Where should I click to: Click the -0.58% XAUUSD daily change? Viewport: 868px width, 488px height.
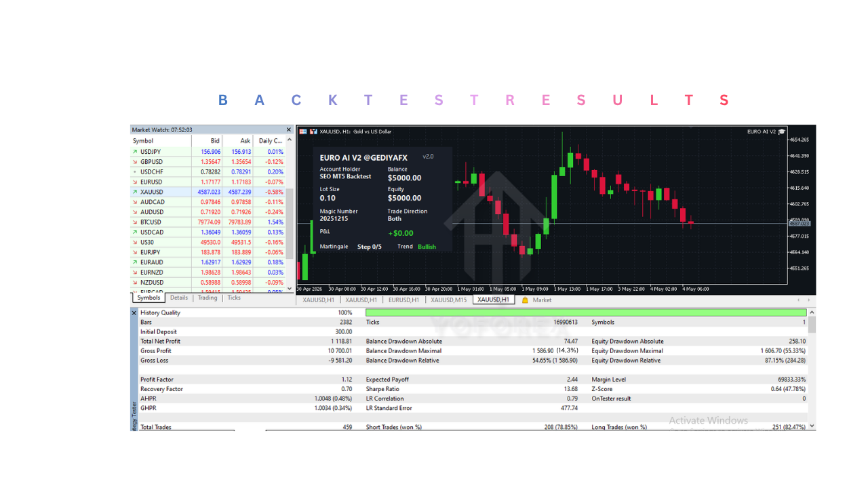point(274,192)
